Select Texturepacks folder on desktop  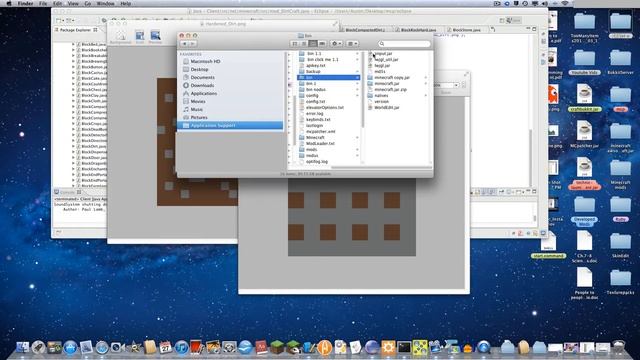click(x=620, y=282)
